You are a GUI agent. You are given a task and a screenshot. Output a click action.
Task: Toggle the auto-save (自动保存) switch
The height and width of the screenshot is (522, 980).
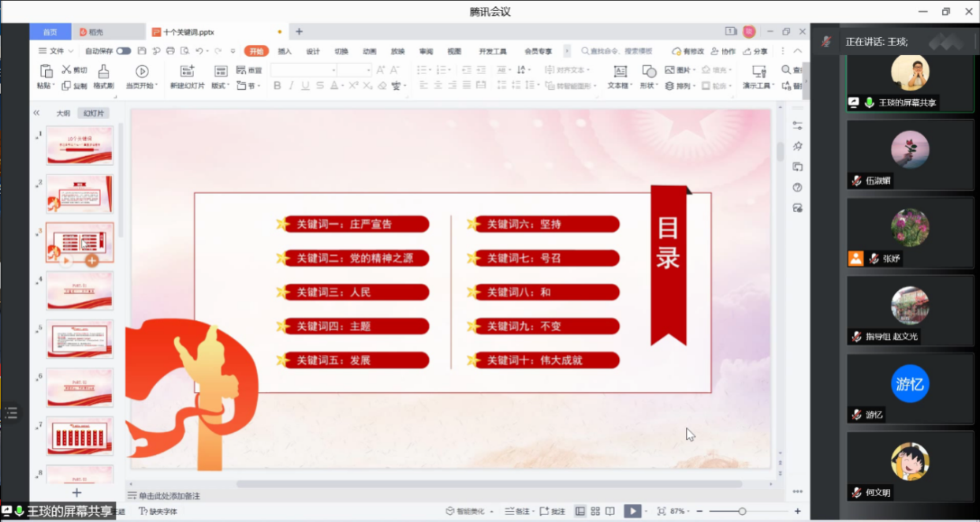click(124, 51)
